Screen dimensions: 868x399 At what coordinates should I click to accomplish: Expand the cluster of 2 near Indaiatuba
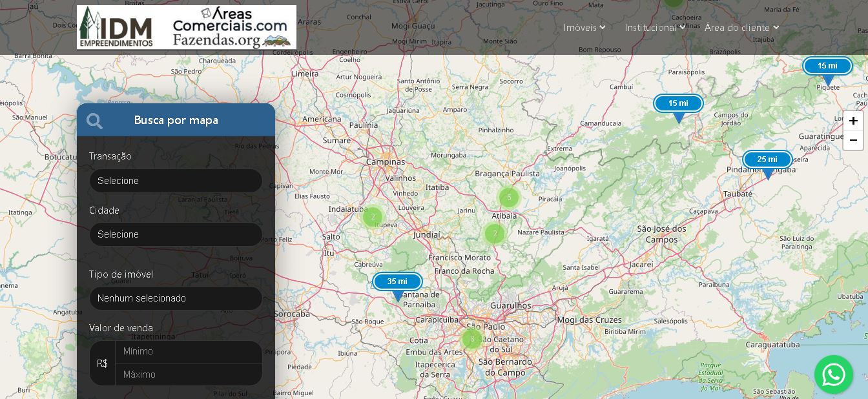coord(373,217)
